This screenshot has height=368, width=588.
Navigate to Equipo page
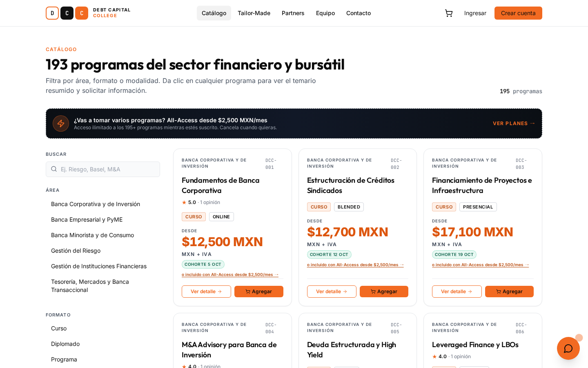[x=325, y=13]
